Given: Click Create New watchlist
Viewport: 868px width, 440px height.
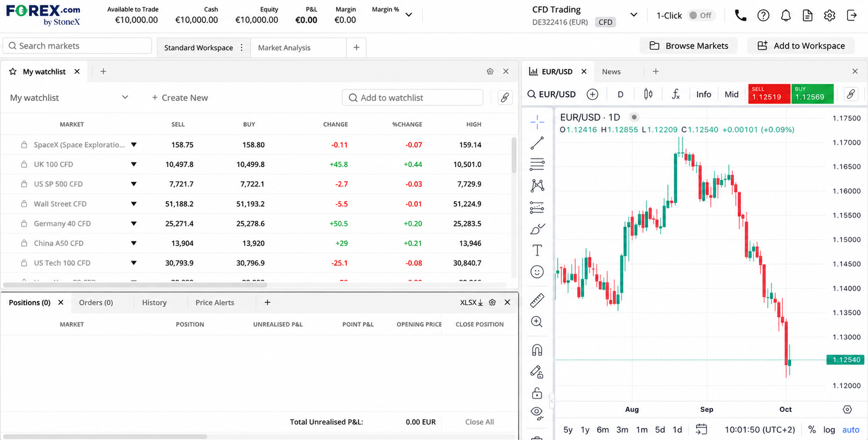Looking at the screenshot, I should point(180,98).
